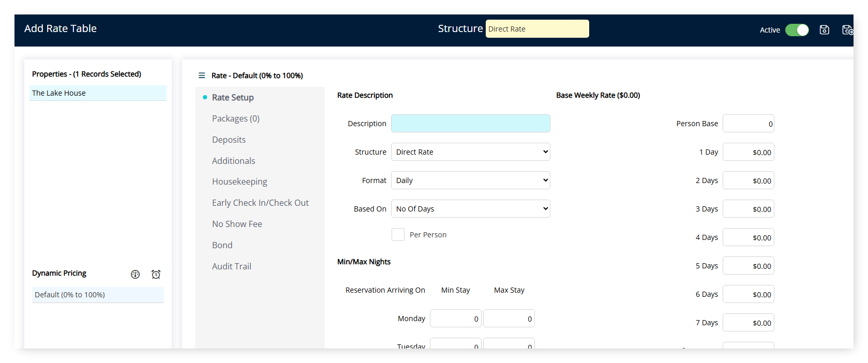This screenshot has height=363, width=868.
Task: Click the Dynamic Pricing balance icon
Action: (x=136, y=274)
